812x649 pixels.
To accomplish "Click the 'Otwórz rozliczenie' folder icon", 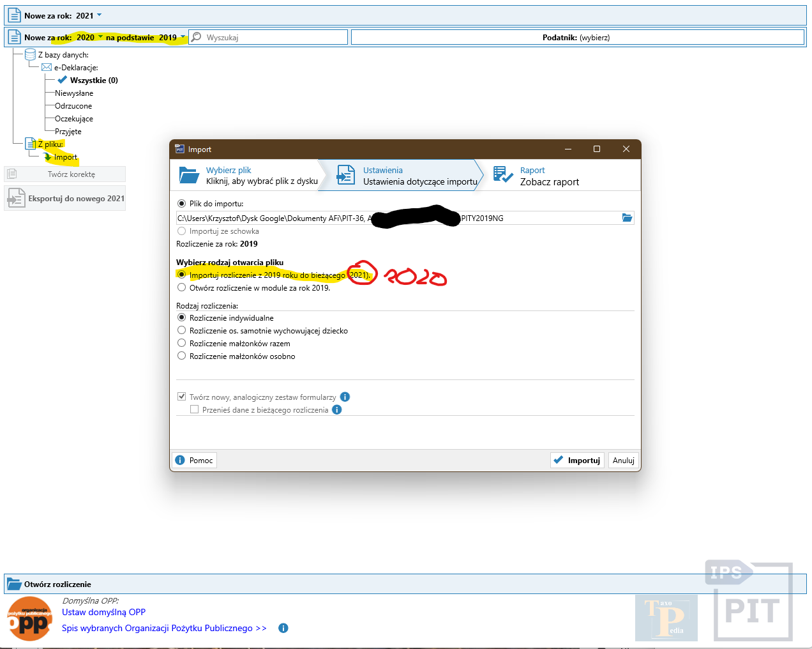I will 14,584.
